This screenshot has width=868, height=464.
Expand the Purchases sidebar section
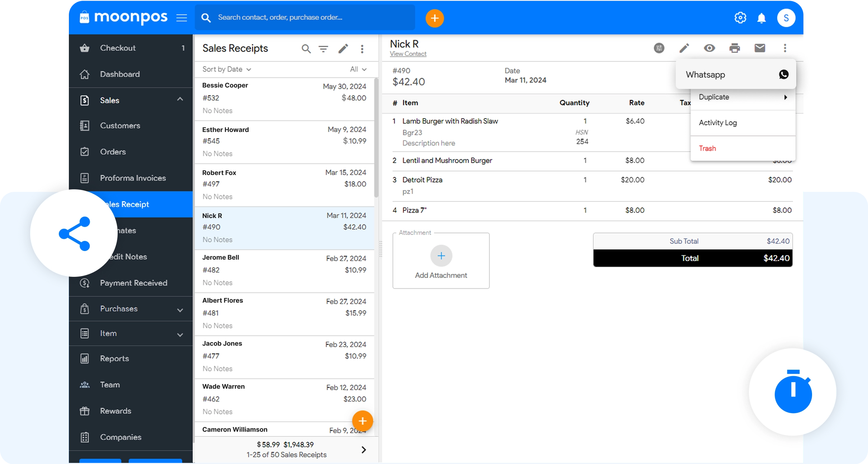[180, 309]
